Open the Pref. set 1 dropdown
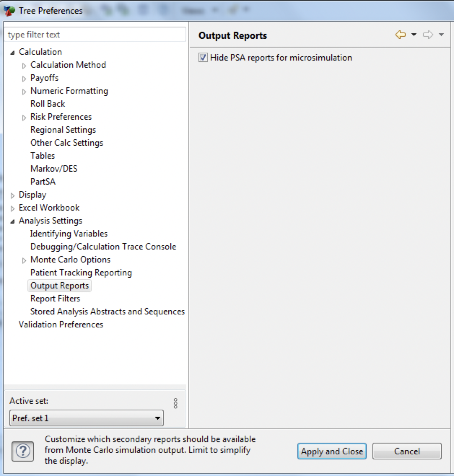 (158, 418)
